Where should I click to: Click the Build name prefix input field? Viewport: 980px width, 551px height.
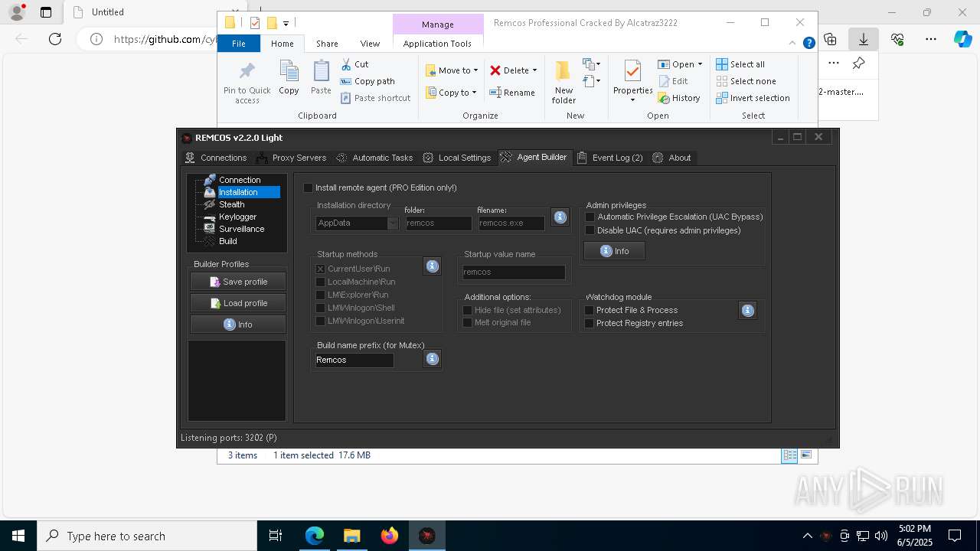point(354,360)
